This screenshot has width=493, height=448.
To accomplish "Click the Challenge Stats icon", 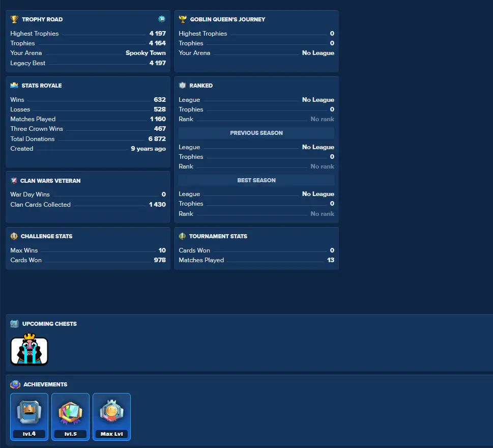I will point(14,236).
